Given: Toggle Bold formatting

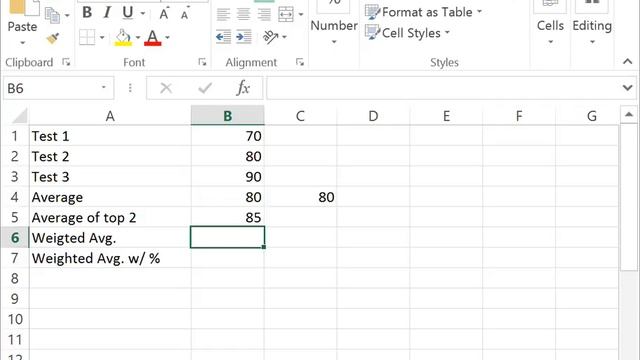Looking at the screenshot, I should point(87,13).
